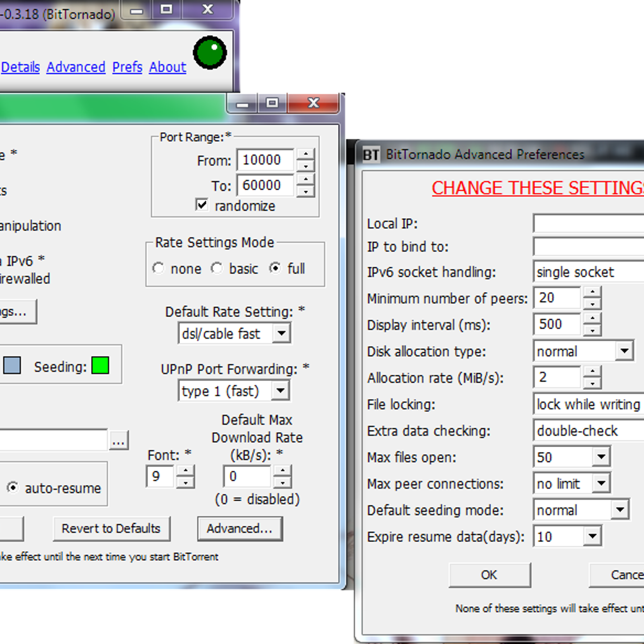Click the Cancel button in Advanced Preferences
The height and width of the screenshot is (644, 644).
click(x=617, y=575)
